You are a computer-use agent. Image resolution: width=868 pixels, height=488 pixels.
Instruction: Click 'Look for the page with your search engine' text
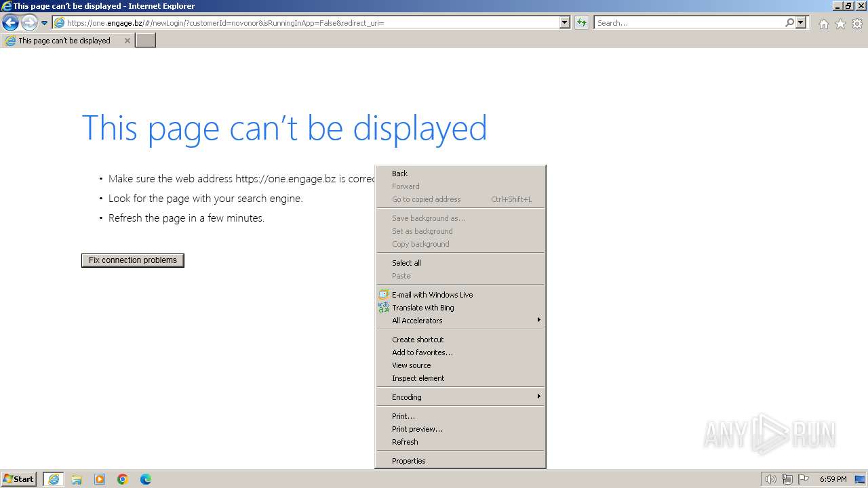pyautogui.click(x=205, y=199)
